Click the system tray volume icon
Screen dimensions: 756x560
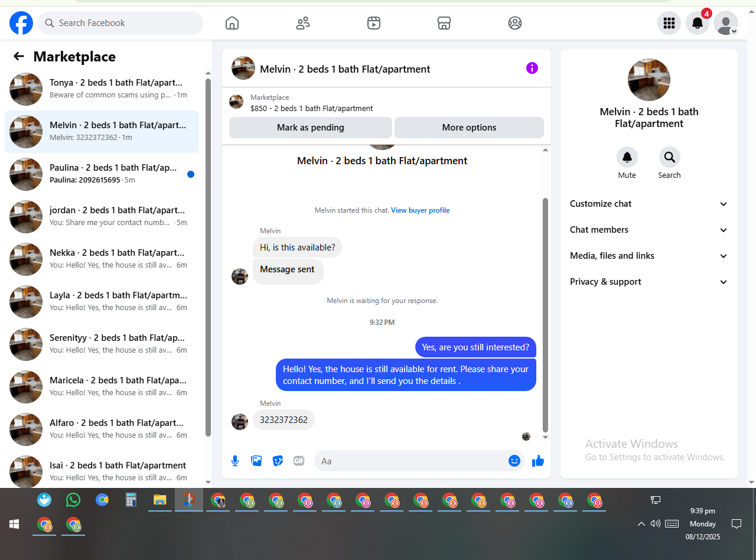tap(655, 523)
